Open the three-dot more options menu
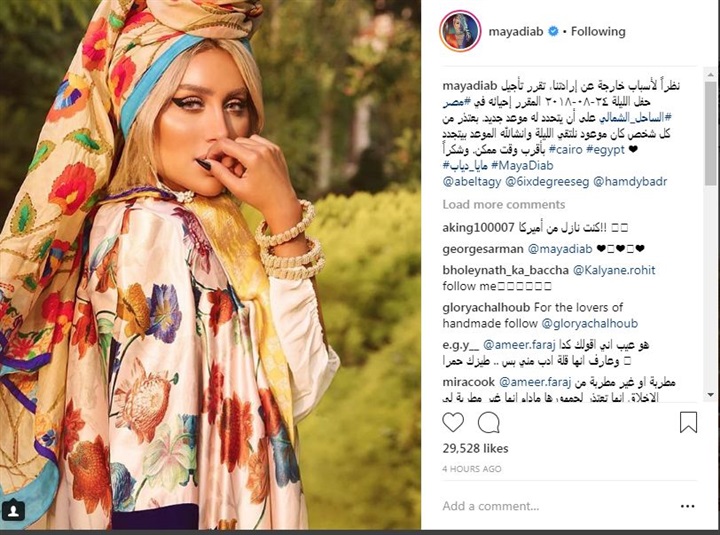 pos(687,506)
